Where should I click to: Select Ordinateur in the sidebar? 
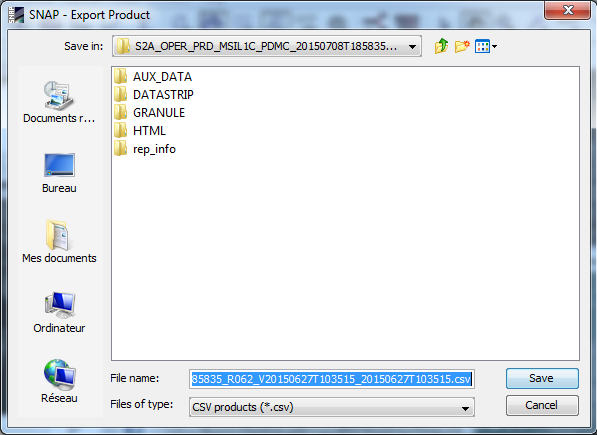(x=59, y=312)
